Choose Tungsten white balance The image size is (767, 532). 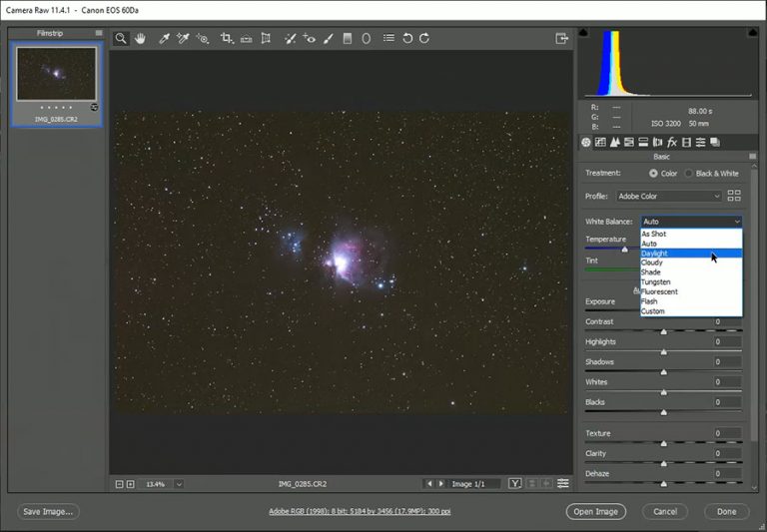(x=692, y=282)
